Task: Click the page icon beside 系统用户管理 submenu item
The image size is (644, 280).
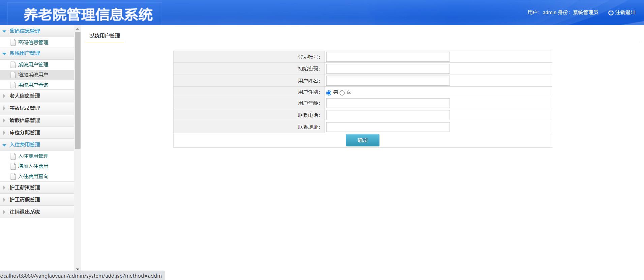Action: [13, 64]
